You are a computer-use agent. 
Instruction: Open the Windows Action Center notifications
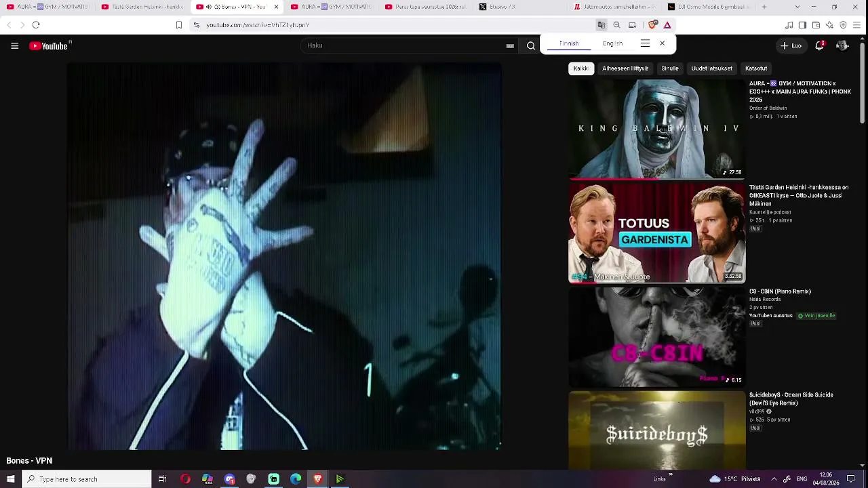pos(851,479)
